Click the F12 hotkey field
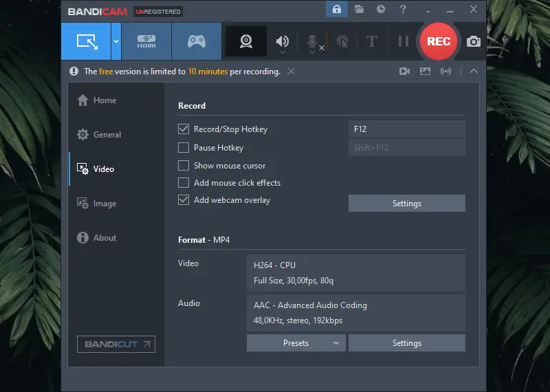Viewport: 550px width, 392px height. pyautogui.click(x=407, y=129)
